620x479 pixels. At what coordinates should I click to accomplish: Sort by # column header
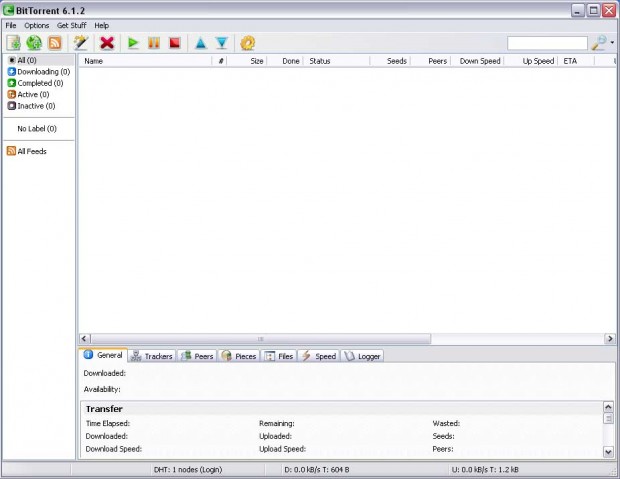[220, 61]
